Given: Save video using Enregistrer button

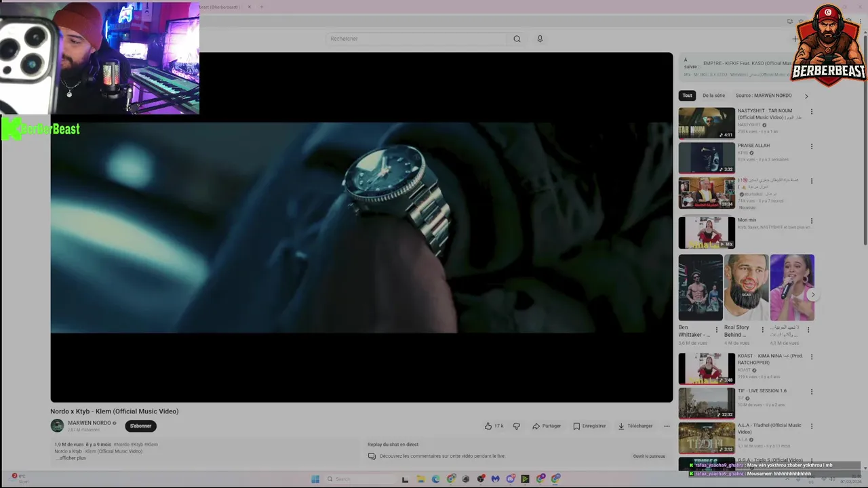Looking at the screenshot, I should click(x=589, y=426).
